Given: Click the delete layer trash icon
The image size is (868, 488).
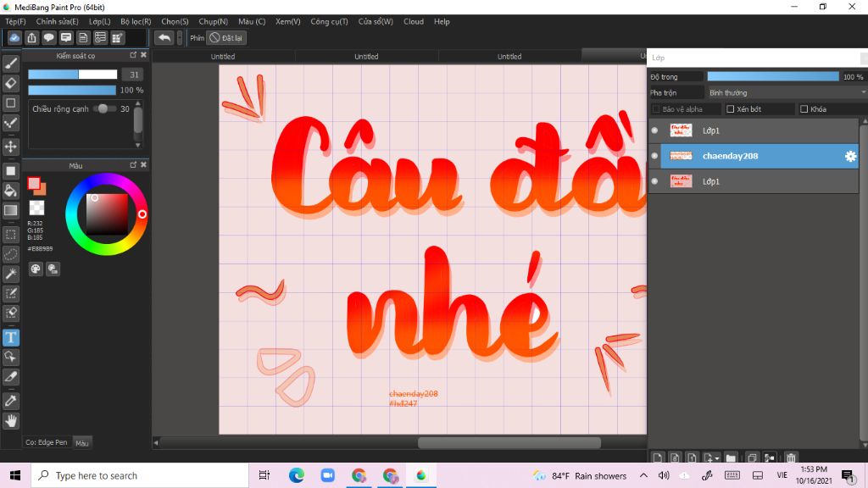Looking at the screenshot, I should [791, 457].
